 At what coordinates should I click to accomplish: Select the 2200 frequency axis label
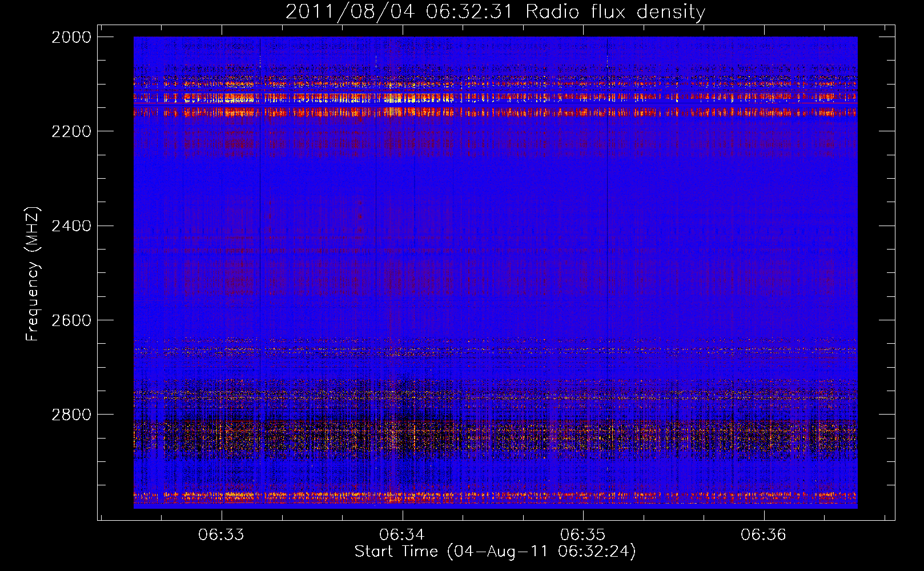(71, 131)
